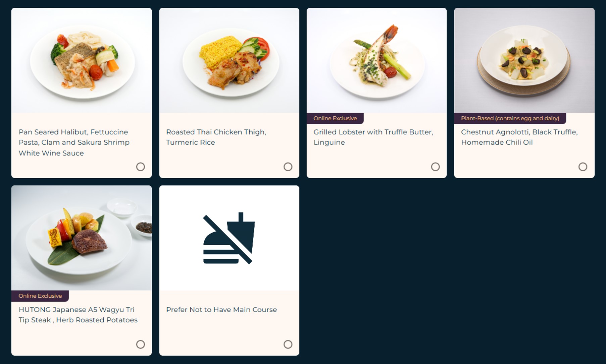Click Grilled Lobster with Truffle Butter title
This screenshot has height=364, width=606.
point(373,137)
